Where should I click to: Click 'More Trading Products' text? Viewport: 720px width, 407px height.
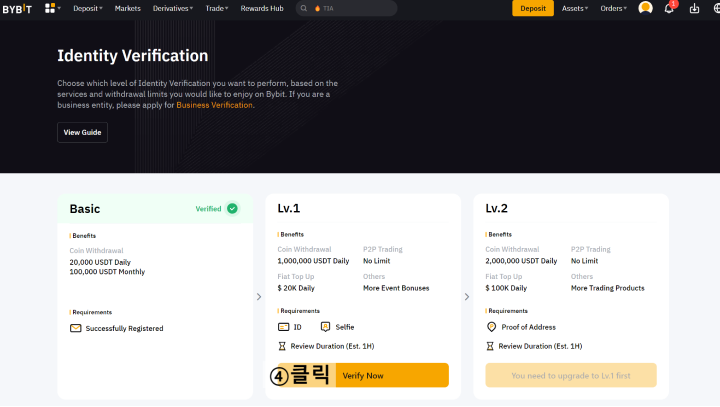click(608, 288)
